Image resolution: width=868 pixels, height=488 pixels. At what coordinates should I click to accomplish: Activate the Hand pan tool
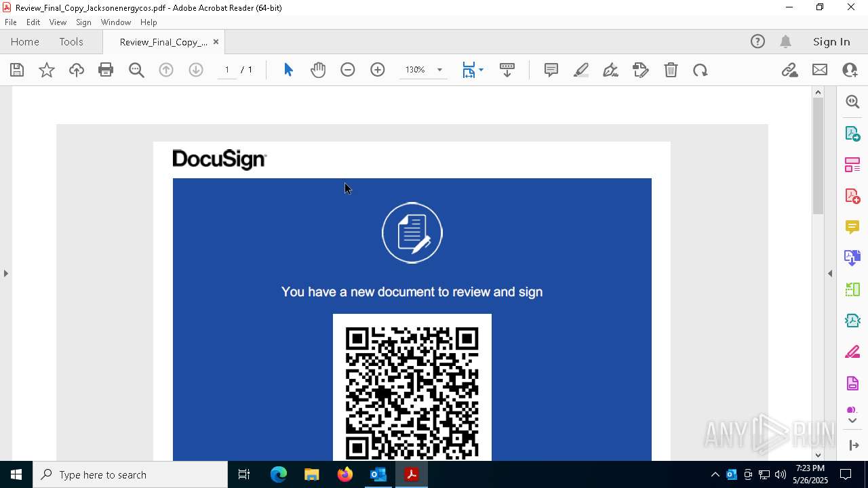(x=318, y=70)
